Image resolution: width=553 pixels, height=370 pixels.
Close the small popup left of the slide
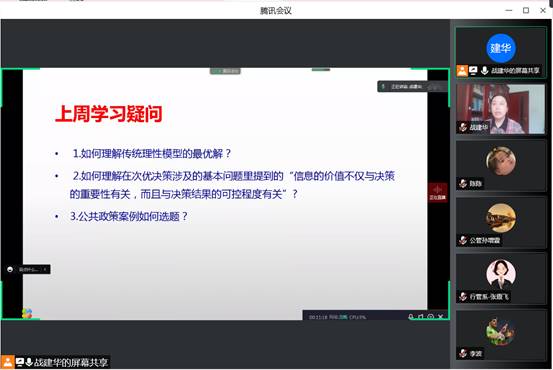45,269
